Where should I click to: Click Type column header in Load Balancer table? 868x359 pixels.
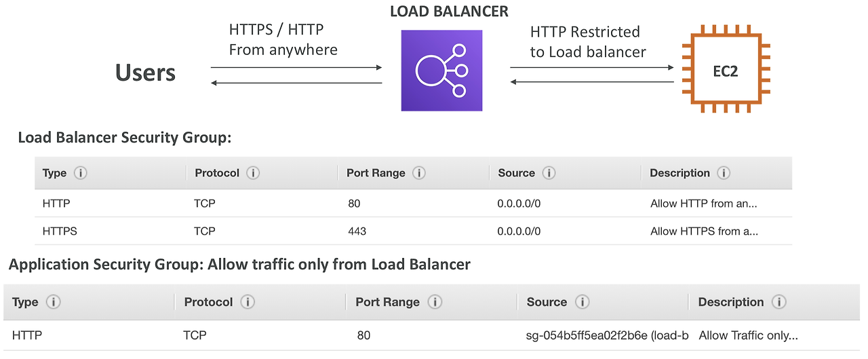[x=54, y=173]
